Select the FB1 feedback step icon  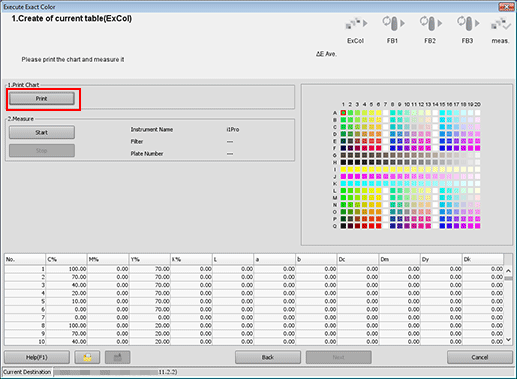[393, 24]
